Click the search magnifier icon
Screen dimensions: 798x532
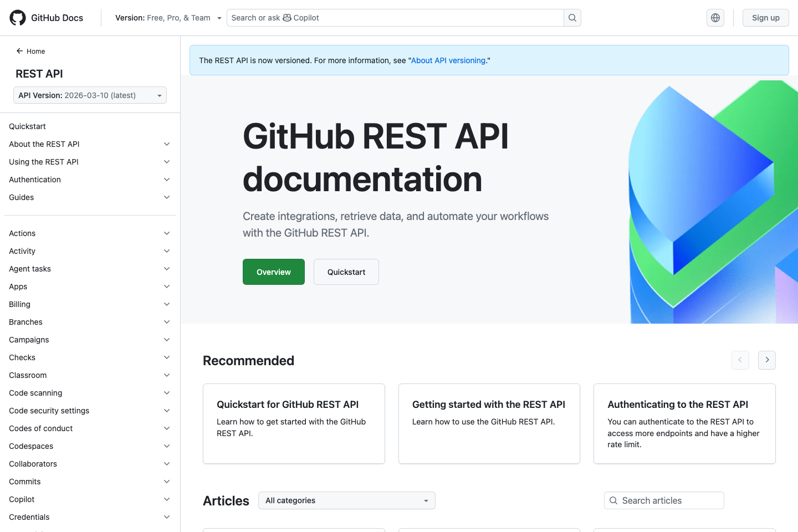click(572, 17)
